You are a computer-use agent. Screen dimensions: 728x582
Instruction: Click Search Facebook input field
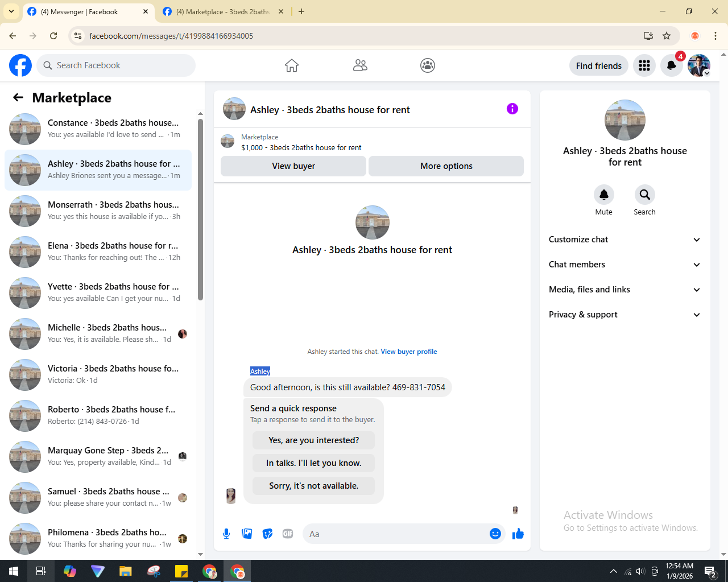click(x=116, y=65)
